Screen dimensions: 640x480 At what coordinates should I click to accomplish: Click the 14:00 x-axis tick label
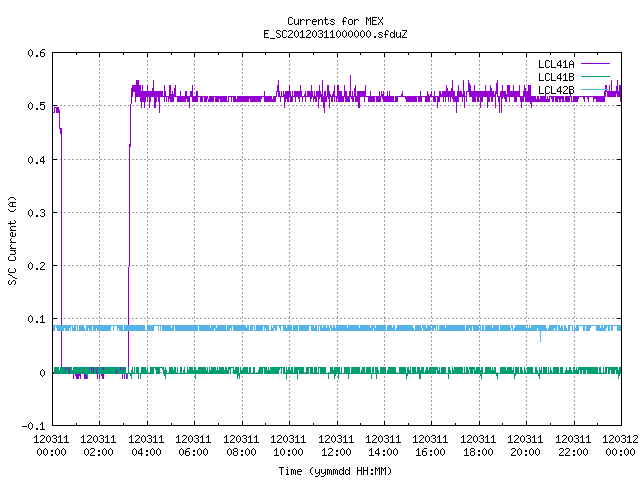[383, 452]
